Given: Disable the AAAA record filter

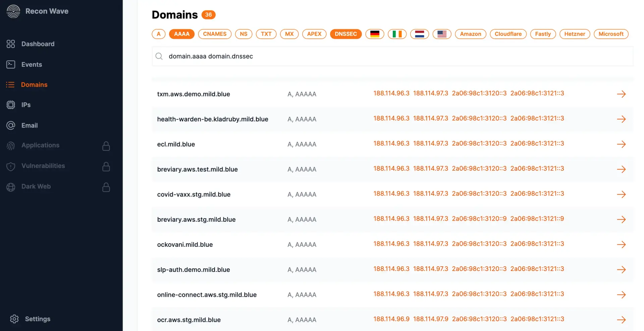Looking at the screenshot, I should [x=181, y=34].
